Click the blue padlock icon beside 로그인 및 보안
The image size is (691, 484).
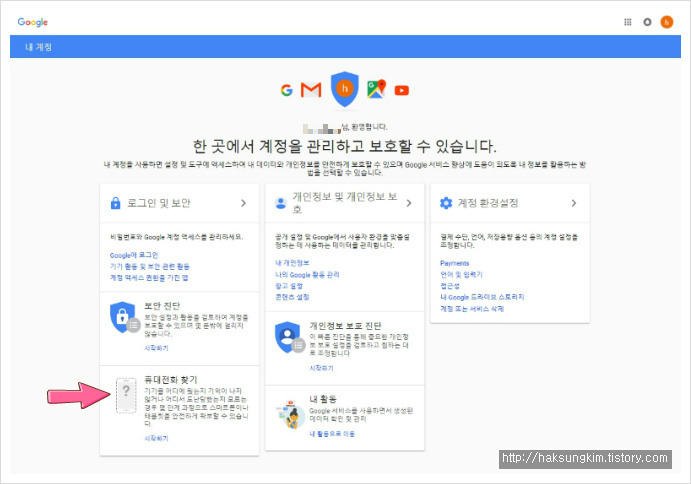(115, 203)
